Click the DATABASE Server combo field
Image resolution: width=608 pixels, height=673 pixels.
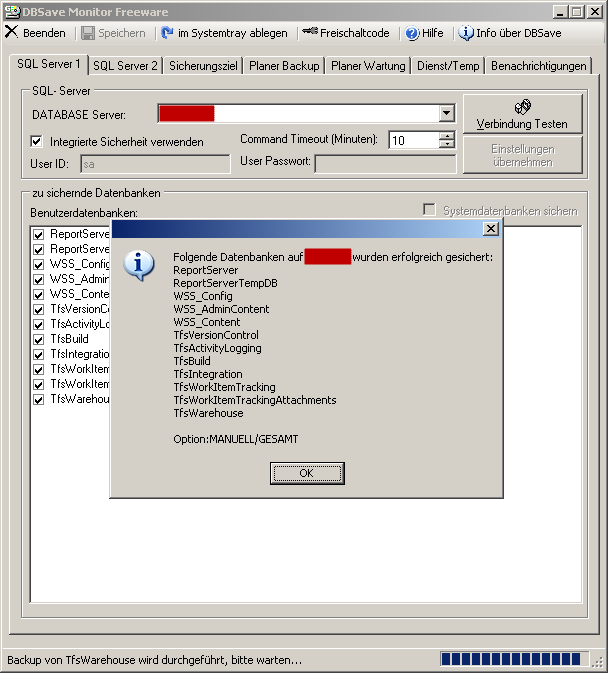306,113
